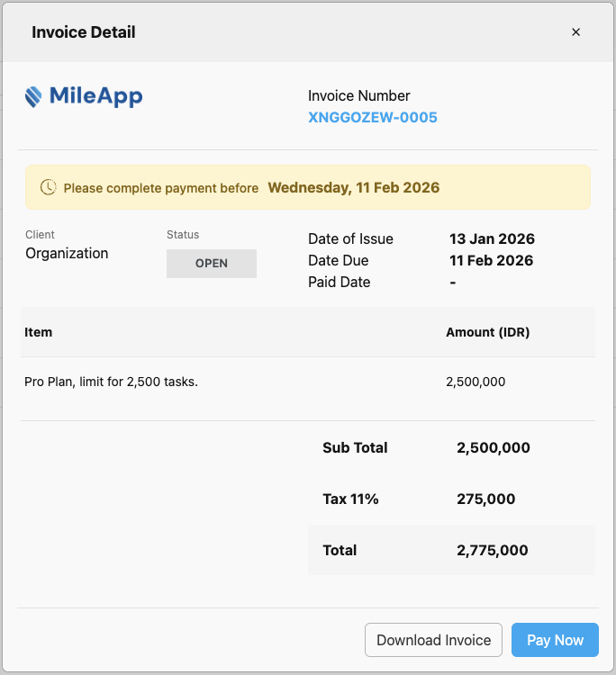The width and height of the screenshot is (616, 675).
Task: Click the 'Client' field label
Action: coord(40,235)
